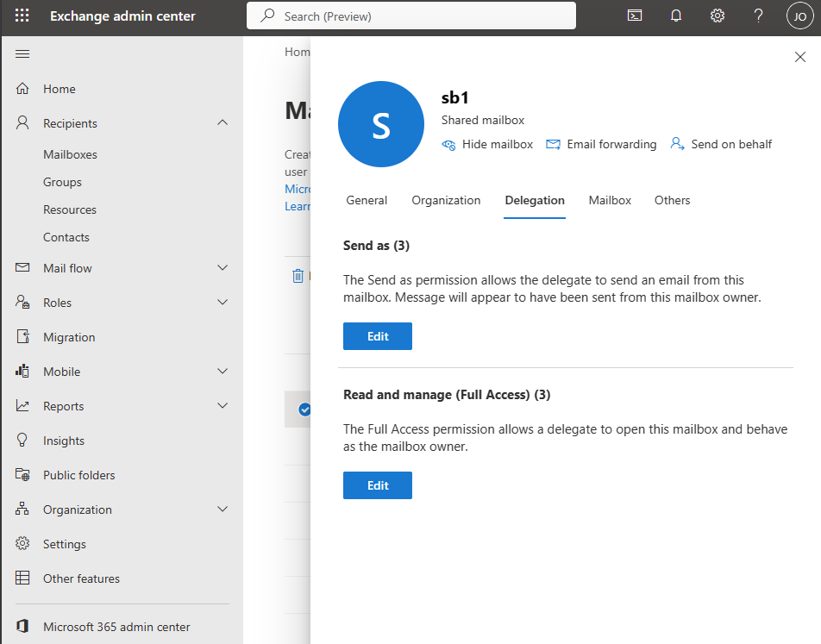Click the search magnifier icon
This screenshot has height=644, width=821.
tap(267, 16)
